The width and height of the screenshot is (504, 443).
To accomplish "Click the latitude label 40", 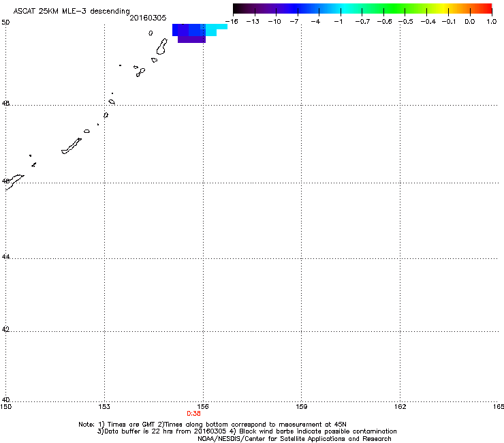I will 5,399.
